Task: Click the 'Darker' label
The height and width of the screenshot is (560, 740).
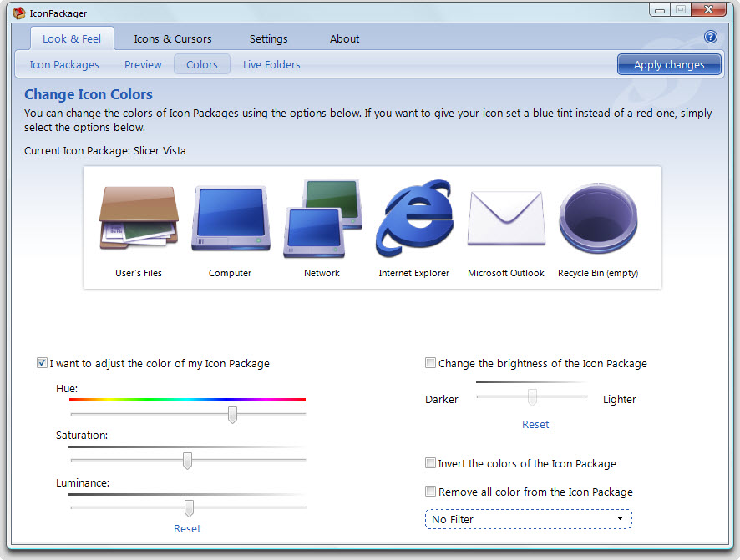Action: [442, 399]
